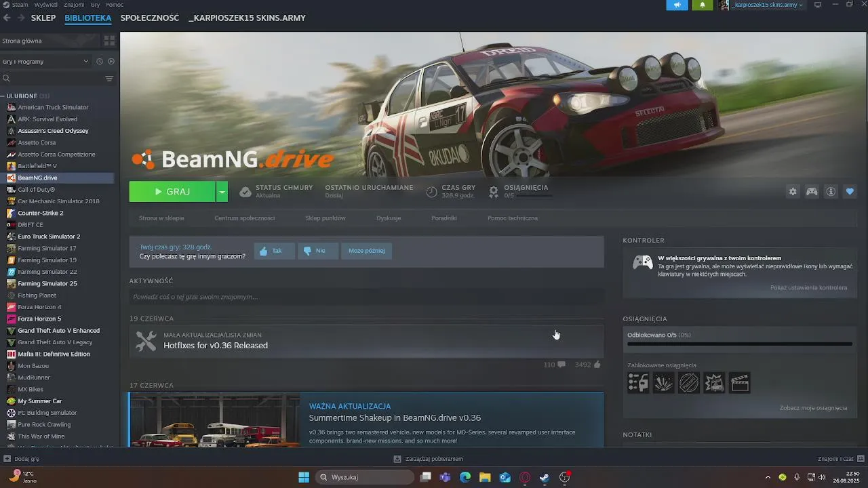The image size is (868, 488).
Task: Open File Explorer from the taskbar
Action: (486, 477)
